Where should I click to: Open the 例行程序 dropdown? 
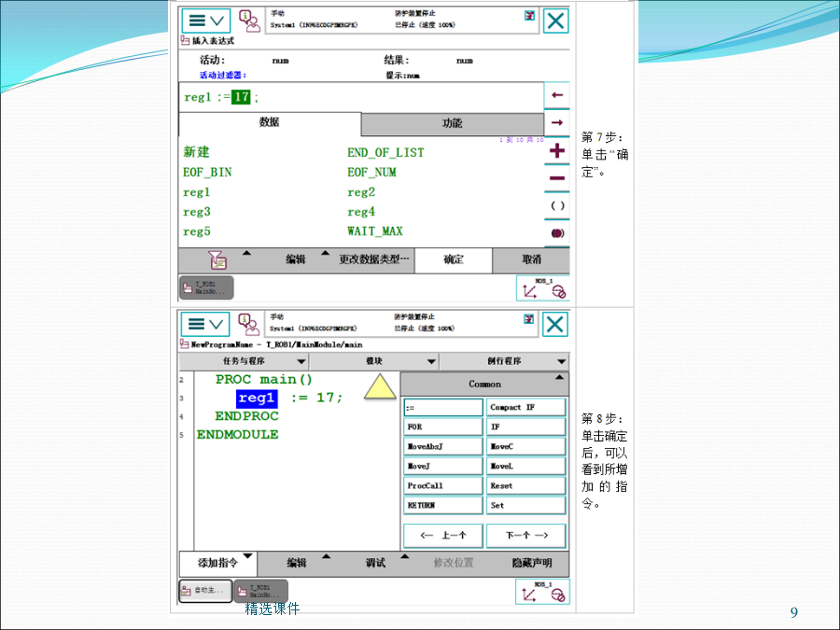504,361
